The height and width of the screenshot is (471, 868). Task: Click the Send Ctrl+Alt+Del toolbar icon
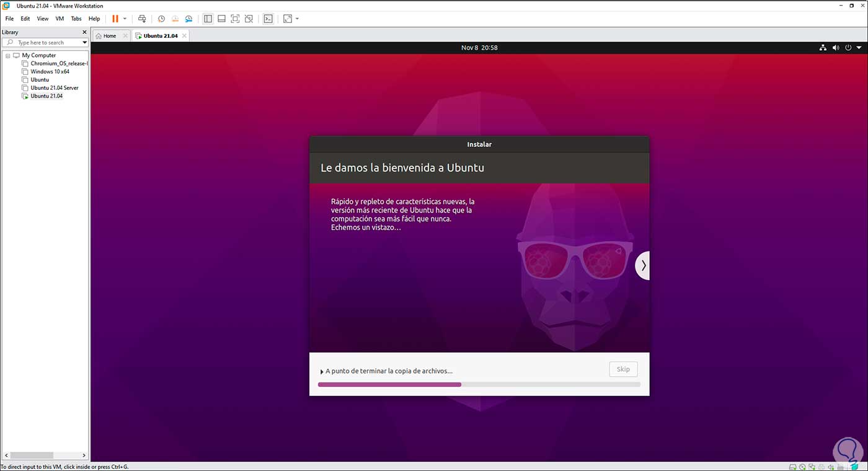click(x=142, y=19)
